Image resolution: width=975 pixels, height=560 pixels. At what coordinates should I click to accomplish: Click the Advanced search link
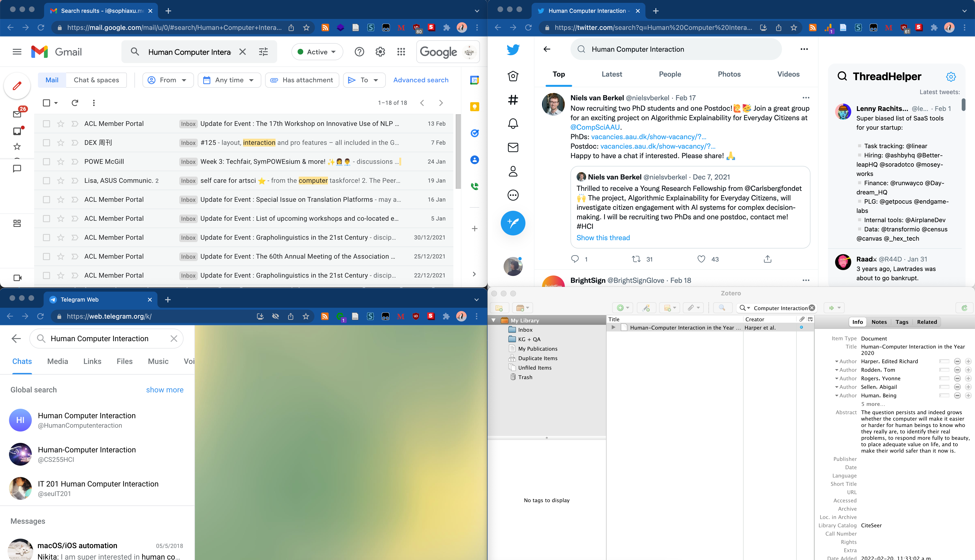pos(421,80)
